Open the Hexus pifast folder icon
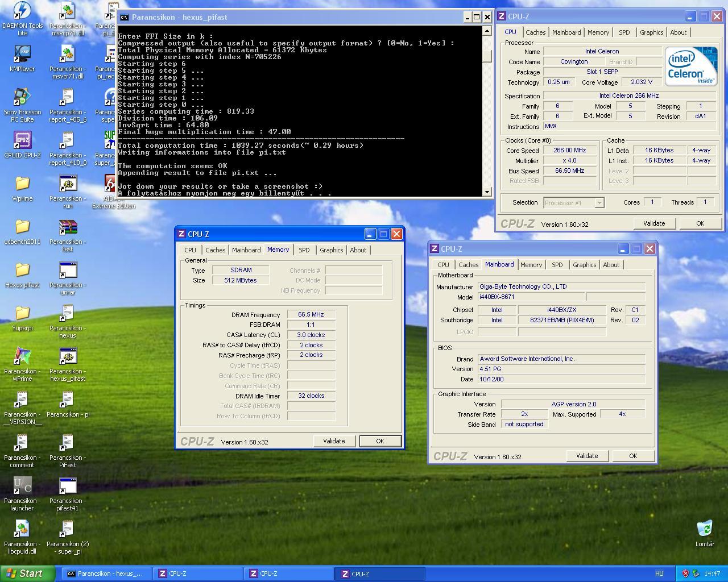The height and width of the screenshot is (582, 728). (x=22, y=269)
